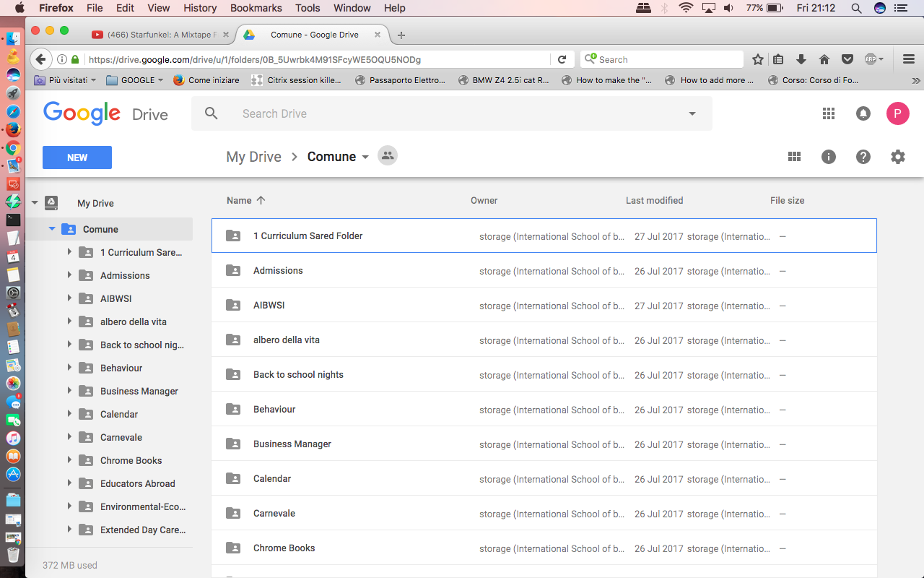Expand the Calendar folder in sidebar
Image resolution: width=924 pixels, height=578 pixels.
click(69, 414)
